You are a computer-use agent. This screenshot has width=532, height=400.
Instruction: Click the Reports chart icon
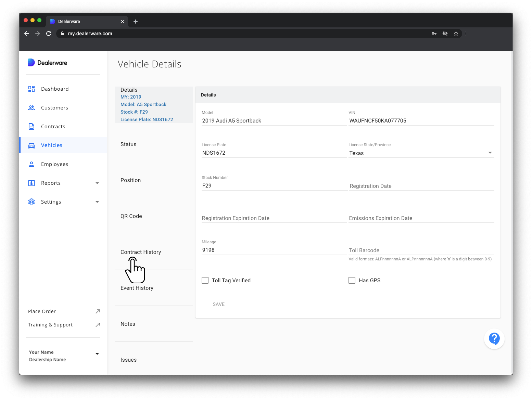[31, 183]
